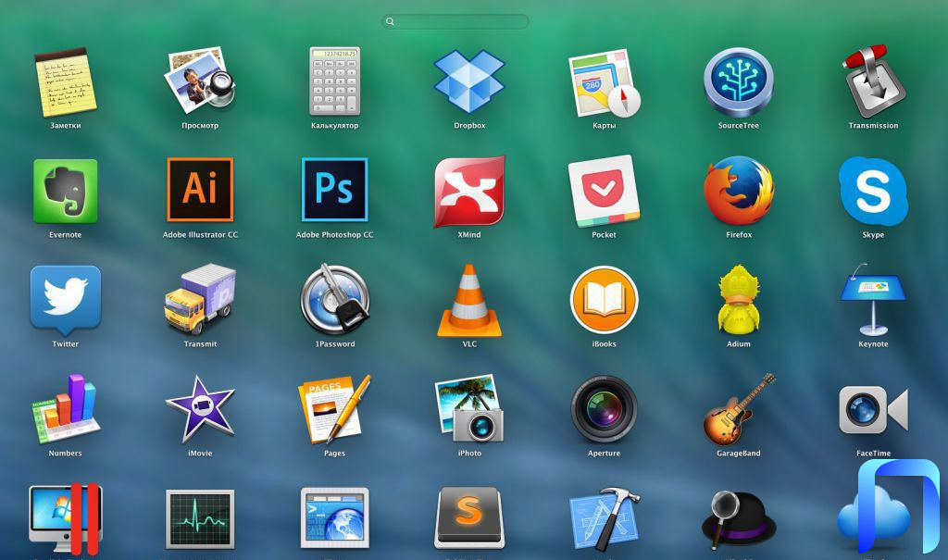Launch Skype
948x560 pixels.
coord(873,191)
